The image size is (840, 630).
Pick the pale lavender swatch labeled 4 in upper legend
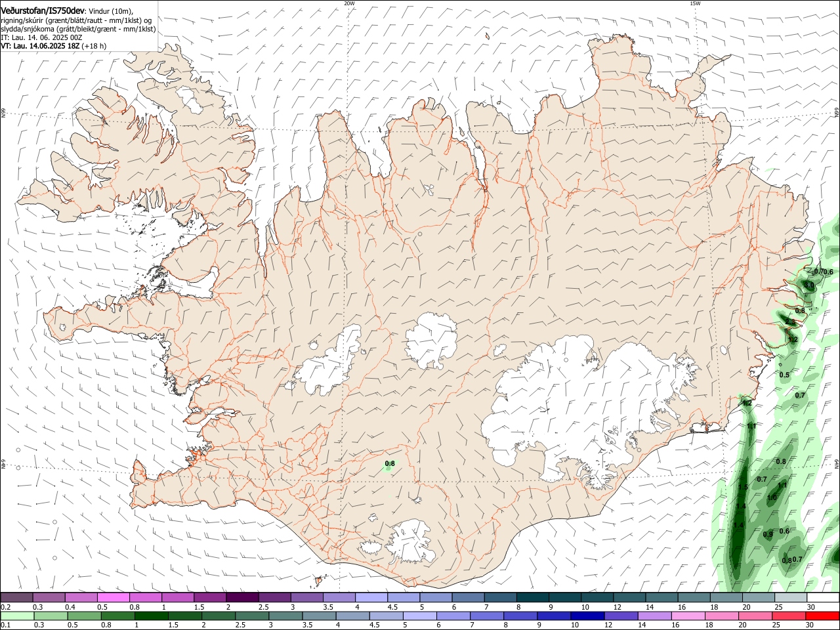pos(371,598)
